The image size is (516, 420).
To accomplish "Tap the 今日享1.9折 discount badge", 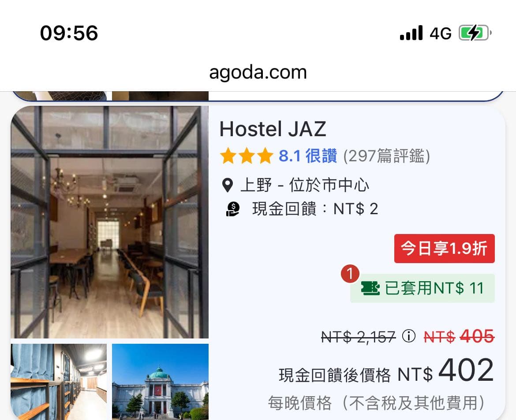I will coord(444,248).
